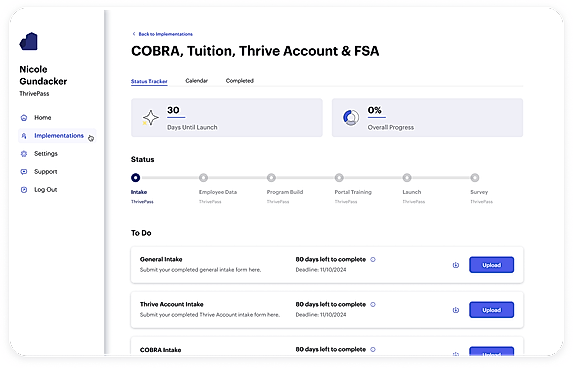Click the Status section heading
Screen dimensions: 573x368
coord(143,160)
